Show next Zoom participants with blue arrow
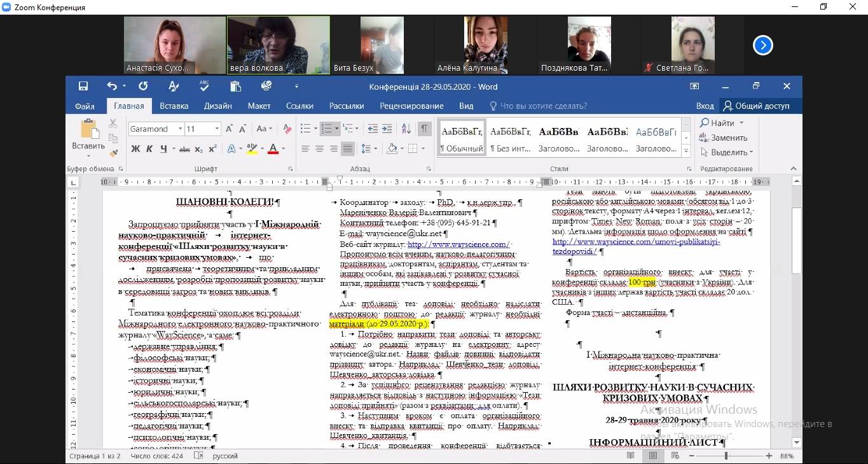868x464 pixels. 762,45
